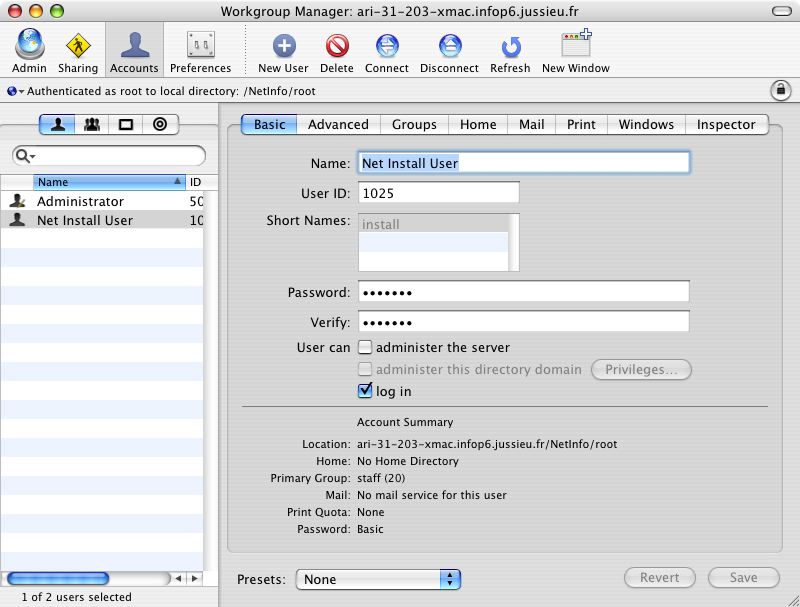
Task: Uncheck the 'log in' checkbox
Action: click(366, 391)
